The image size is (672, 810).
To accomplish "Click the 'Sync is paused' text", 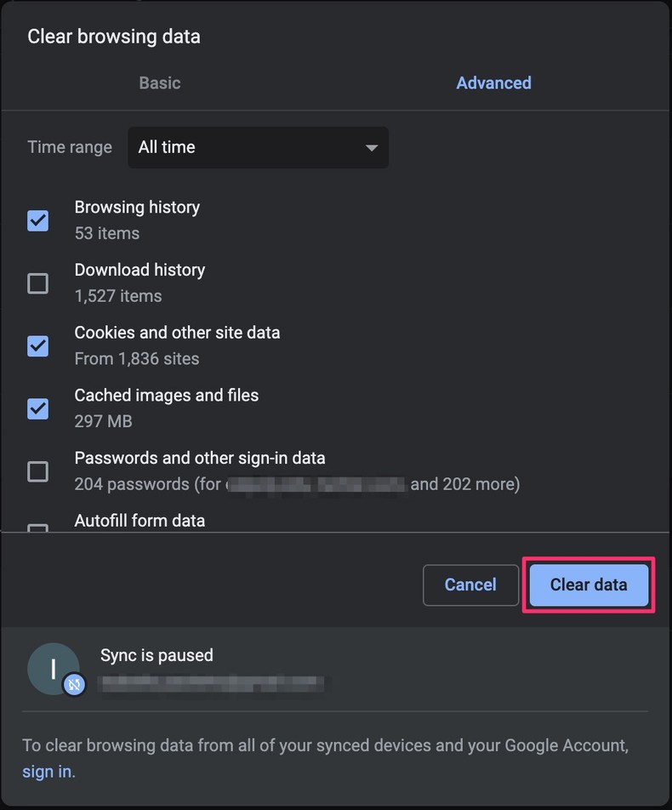I will [x=157, y=655].
